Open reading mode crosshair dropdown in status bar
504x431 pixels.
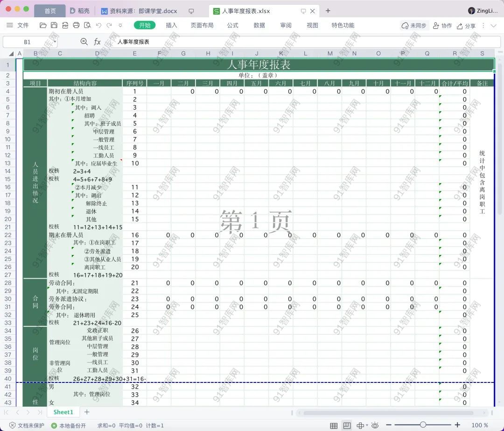click(x=361, y=425)
